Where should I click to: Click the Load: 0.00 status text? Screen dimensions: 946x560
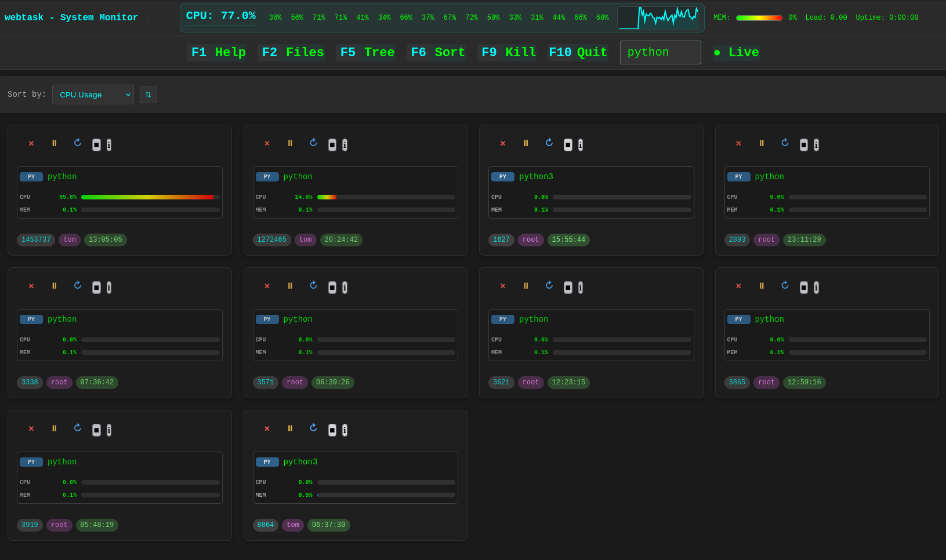click(826, 18)
